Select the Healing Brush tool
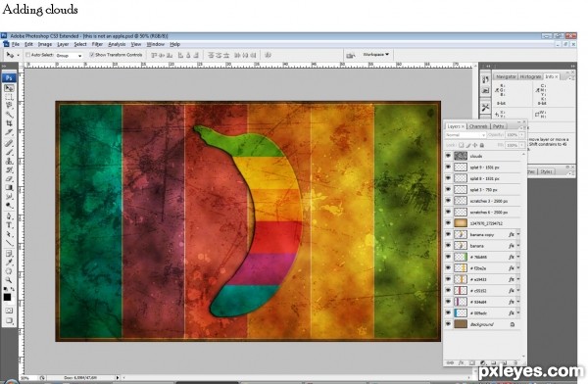Viewport: 588px width, 384px height. click(9, 143)
